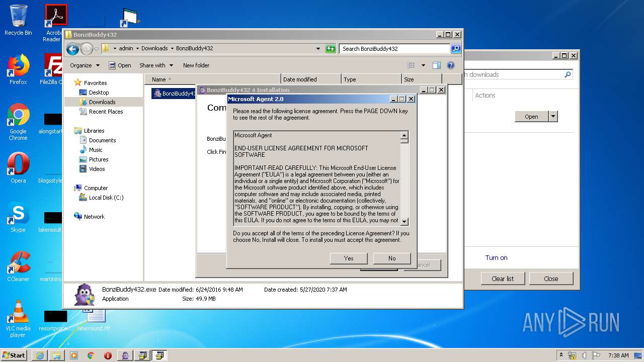The height and width of the screenshot is (362, 644).
Task: Click the back arrow in Explorer window
Action: tap(73, 49)
